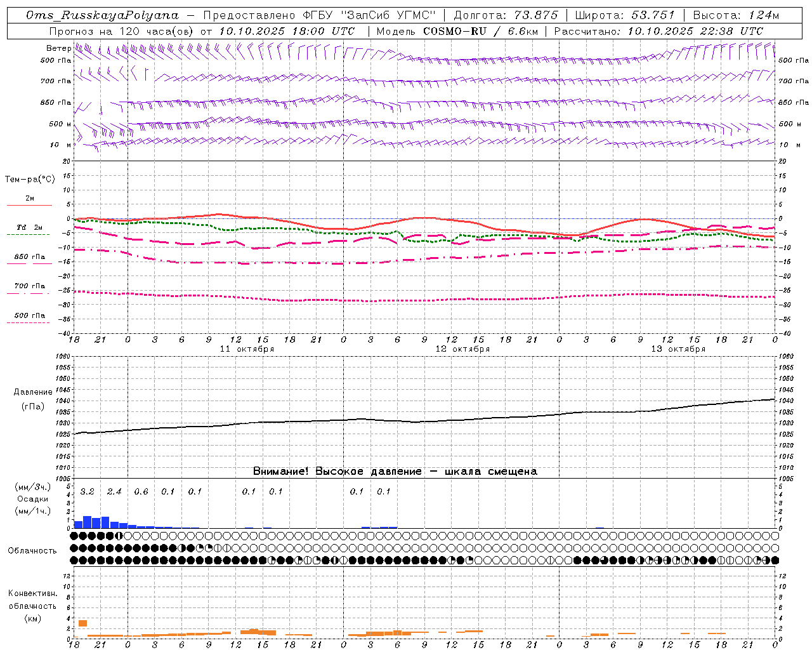This screenshot has height=650, width=812.
Task: Click the Td 2м legend entry
Action: (30, 227)
